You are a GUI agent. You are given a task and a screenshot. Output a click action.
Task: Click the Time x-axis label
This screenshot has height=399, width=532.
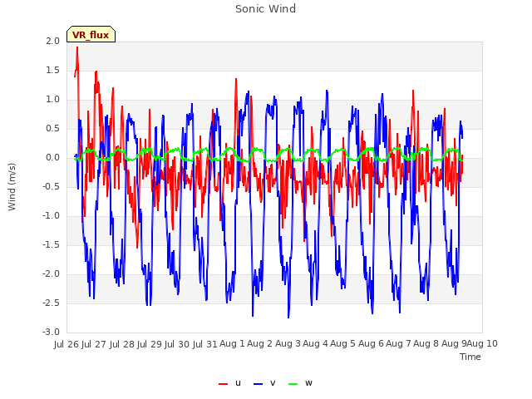coord(470,357)
